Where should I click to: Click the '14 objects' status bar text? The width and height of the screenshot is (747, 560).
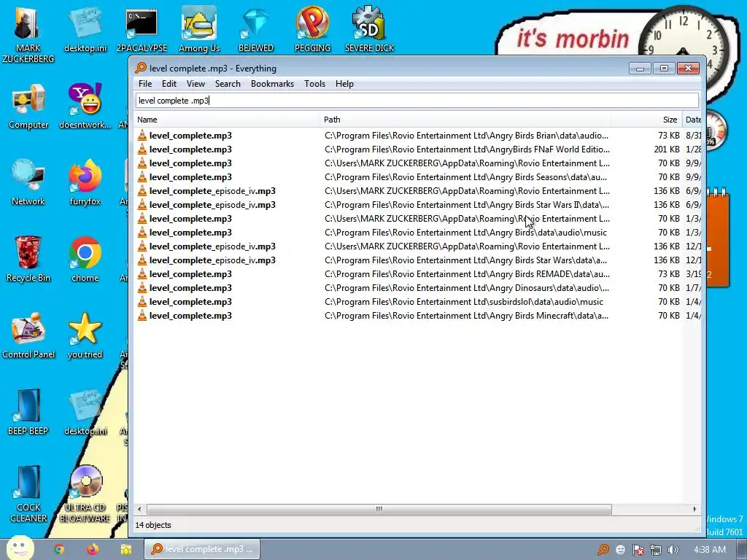tap(153, 525)
